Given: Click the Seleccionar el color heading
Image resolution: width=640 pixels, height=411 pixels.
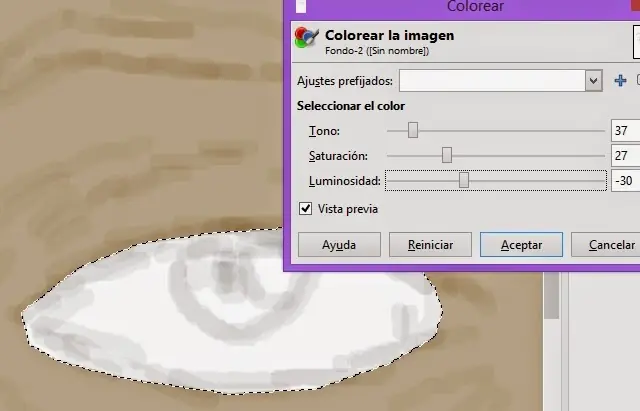Looking at the screenshot, I should click(x=351, y=106).
